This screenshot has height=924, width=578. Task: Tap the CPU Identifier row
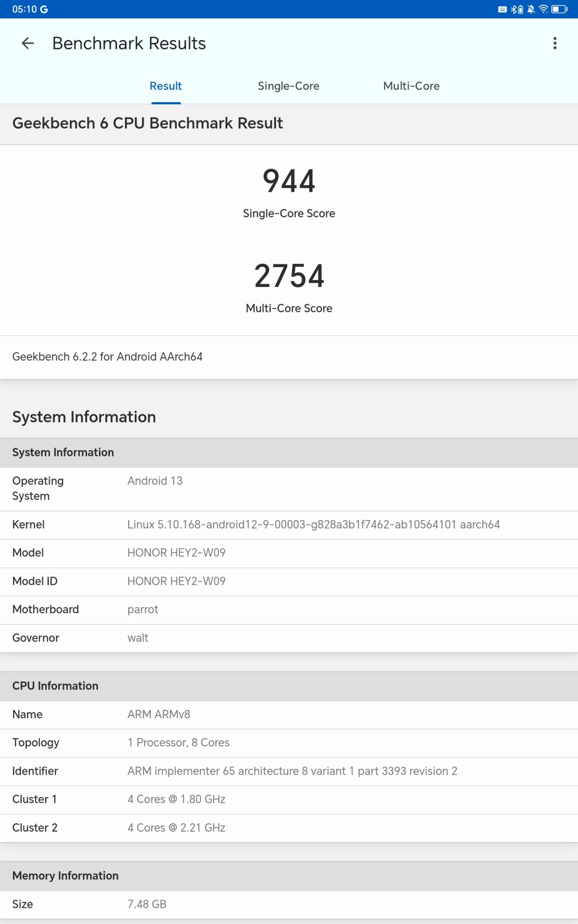tap(289, 771)
